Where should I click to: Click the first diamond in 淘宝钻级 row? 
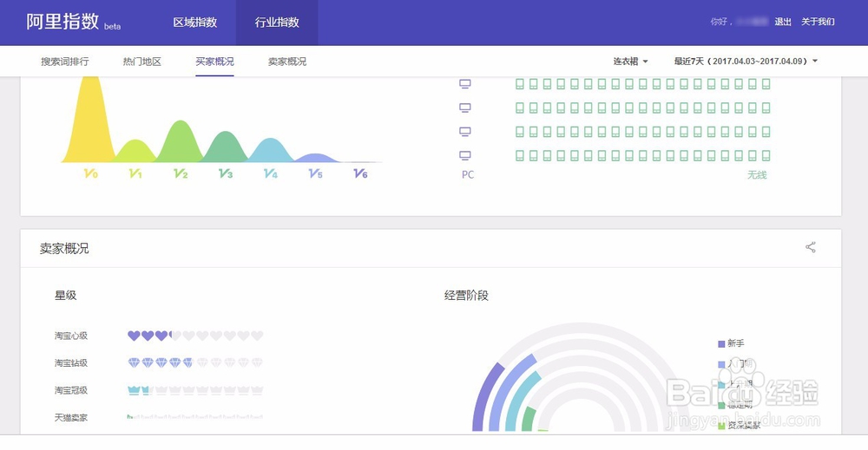point(134,362)
